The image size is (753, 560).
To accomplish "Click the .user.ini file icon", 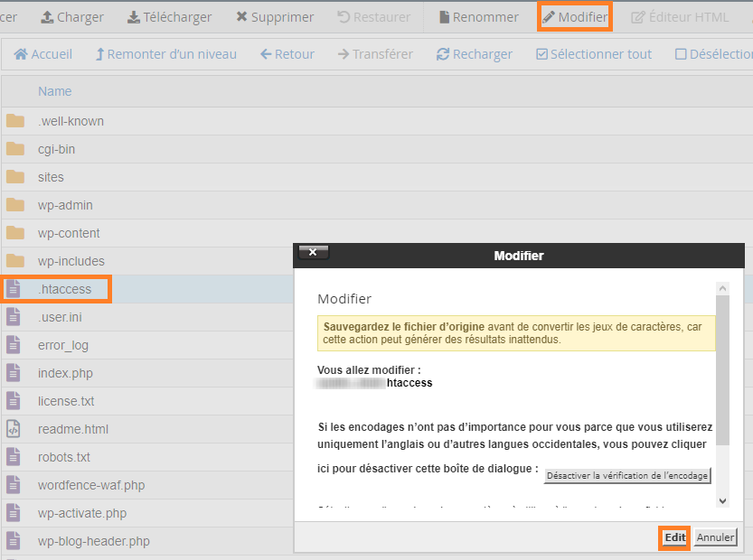I will [x=14, y=317].
